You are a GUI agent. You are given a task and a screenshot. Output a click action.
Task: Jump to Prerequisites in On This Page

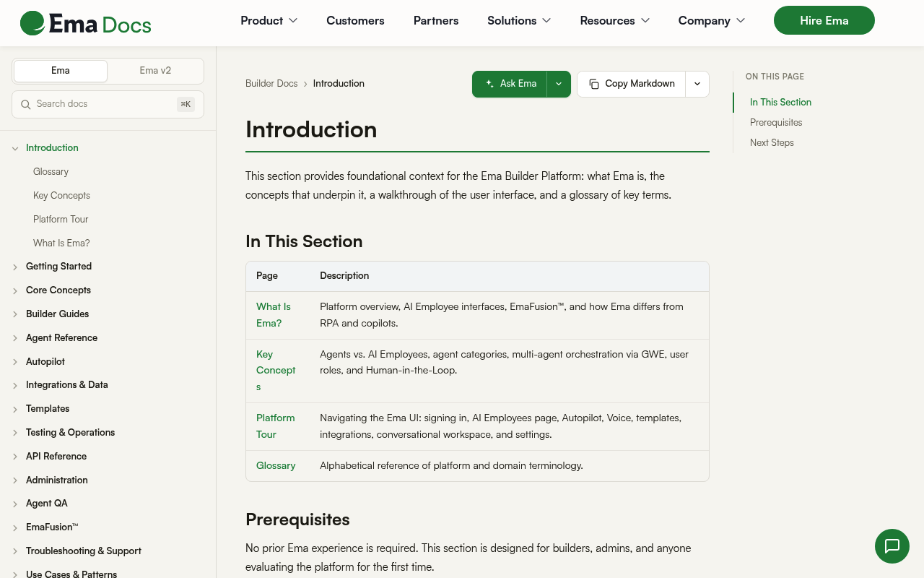coord(776,122)
